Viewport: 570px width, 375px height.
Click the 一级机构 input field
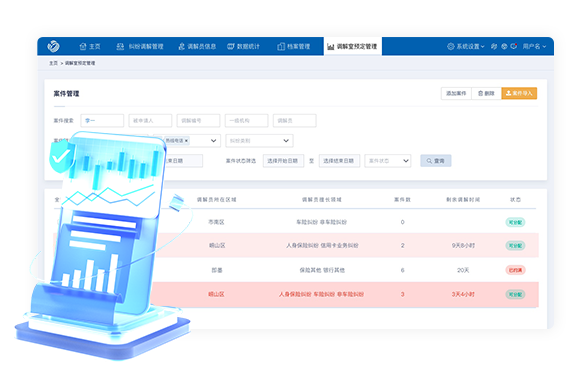246,120
